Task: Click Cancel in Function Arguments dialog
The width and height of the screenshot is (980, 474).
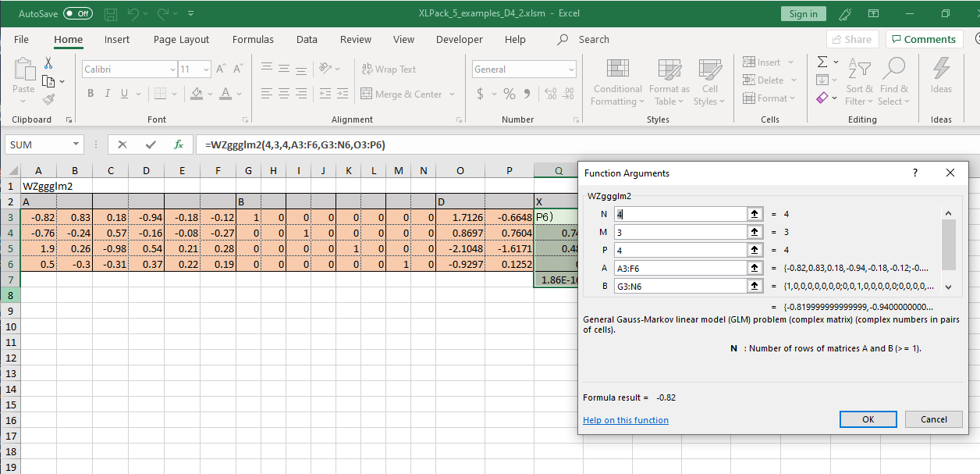Action: (934, 419)
